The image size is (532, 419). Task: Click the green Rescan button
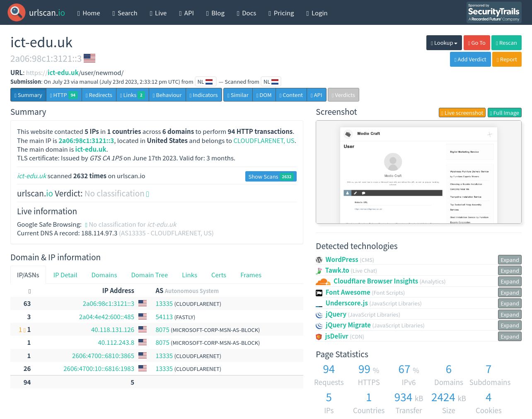(x=506, y=43)
